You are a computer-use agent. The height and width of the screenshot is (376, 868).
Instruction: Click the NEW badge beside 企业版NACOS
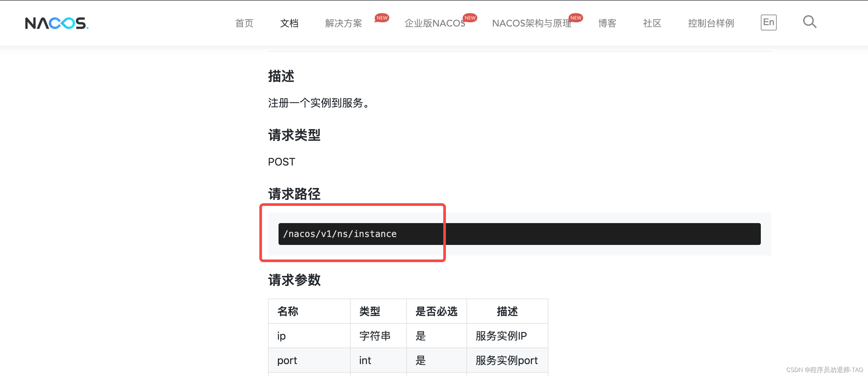(x=470, y=18)
